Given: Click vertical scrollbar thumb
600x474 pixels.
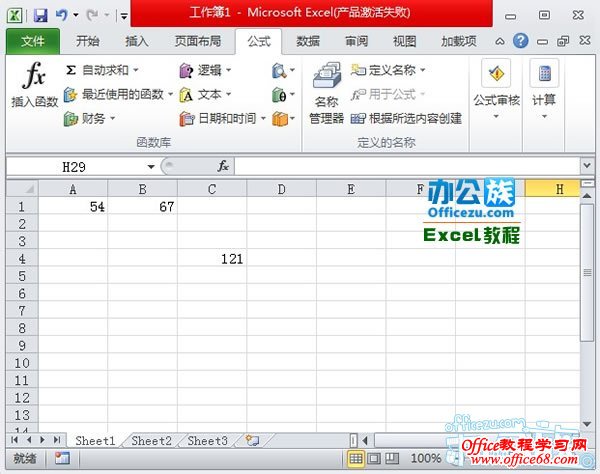Looking at the screenshot, I should click(x=587, y=272).
